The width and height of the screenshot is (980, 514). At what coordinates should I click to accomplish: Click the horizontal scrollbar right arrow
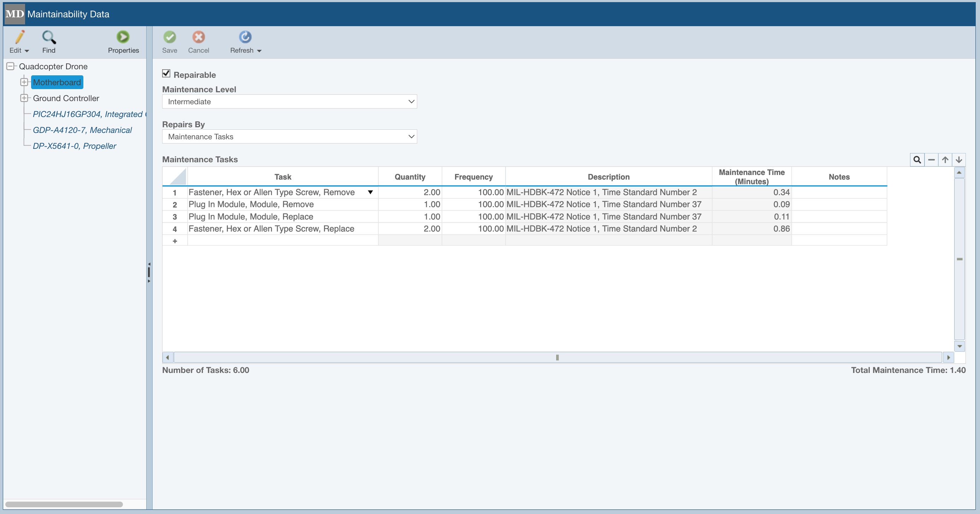pos(949,357)
